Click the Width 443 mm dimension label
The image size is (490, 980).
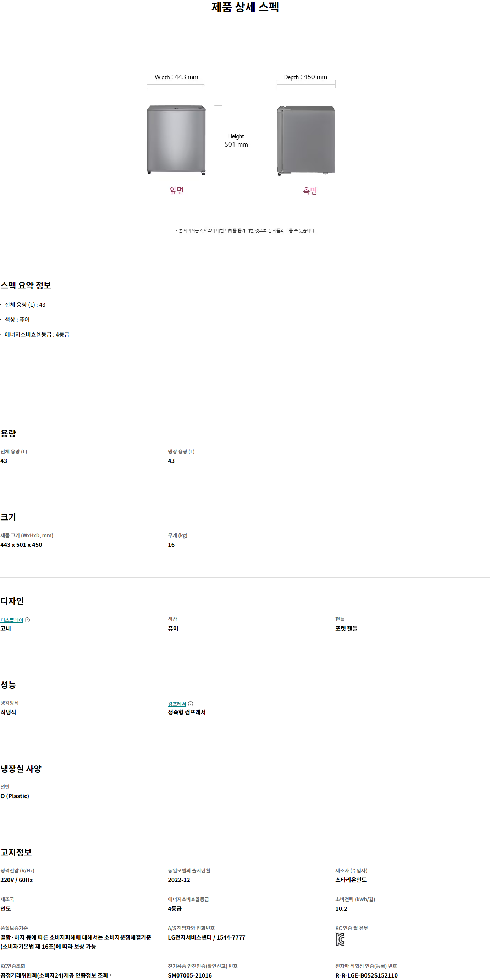click(176, 77)
